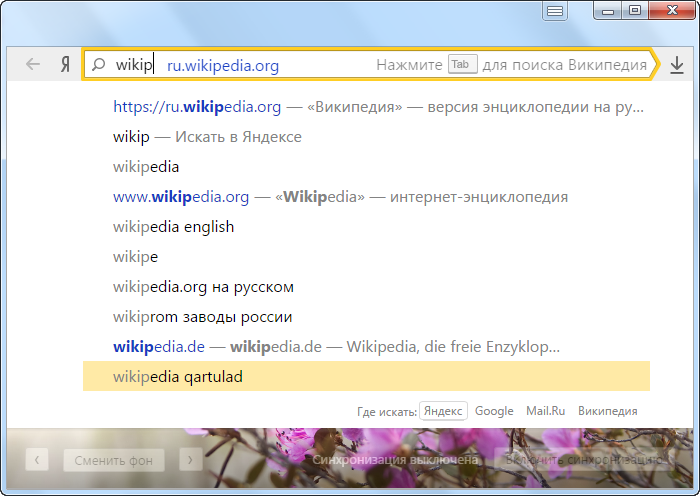Viewport: 700px width, 496px height.
Task: Click into the address bar with 'wikip'
Action: click(370, 64)
